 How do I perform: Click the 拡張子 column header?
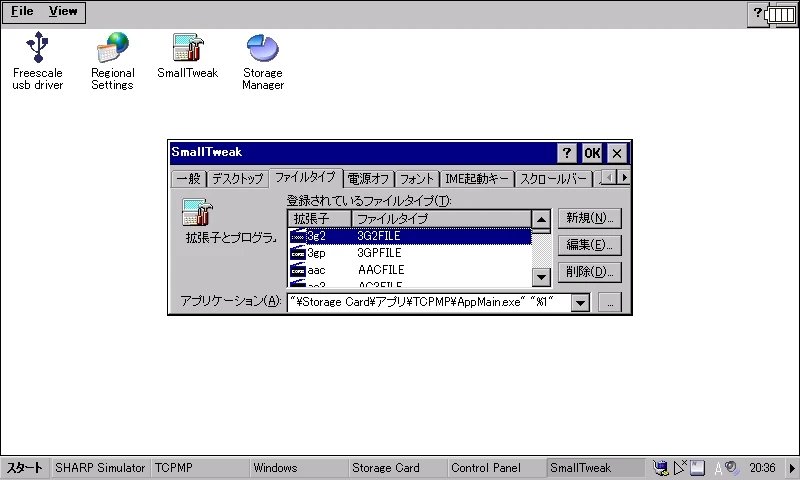pos(319,219)
